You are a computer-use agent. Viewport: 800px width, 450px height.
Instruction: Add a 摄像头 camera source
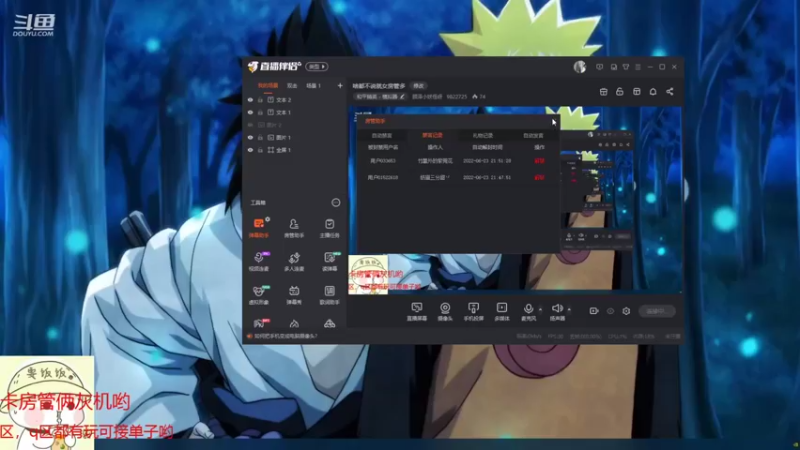tap(445, 311)
